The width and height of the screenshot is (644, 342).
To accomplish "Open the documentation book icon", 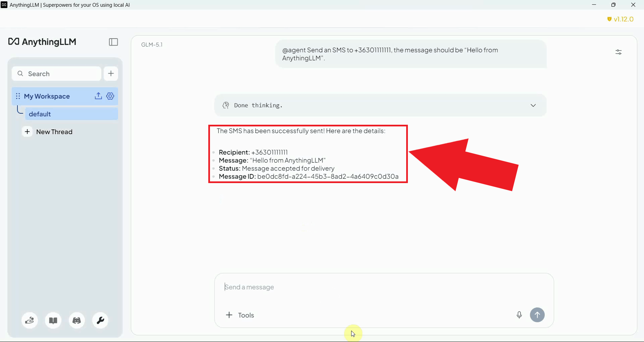I will click(53, 321).
